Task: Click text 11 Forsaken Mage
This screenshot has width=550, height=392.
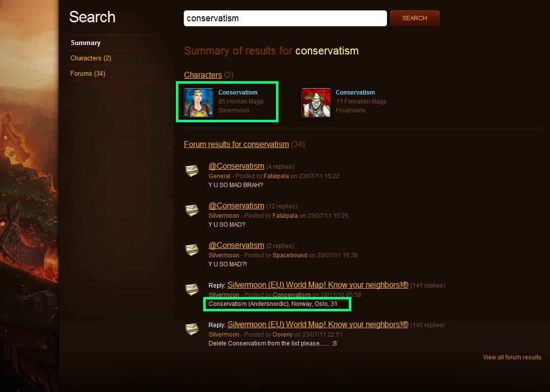Action: (361, 101)
